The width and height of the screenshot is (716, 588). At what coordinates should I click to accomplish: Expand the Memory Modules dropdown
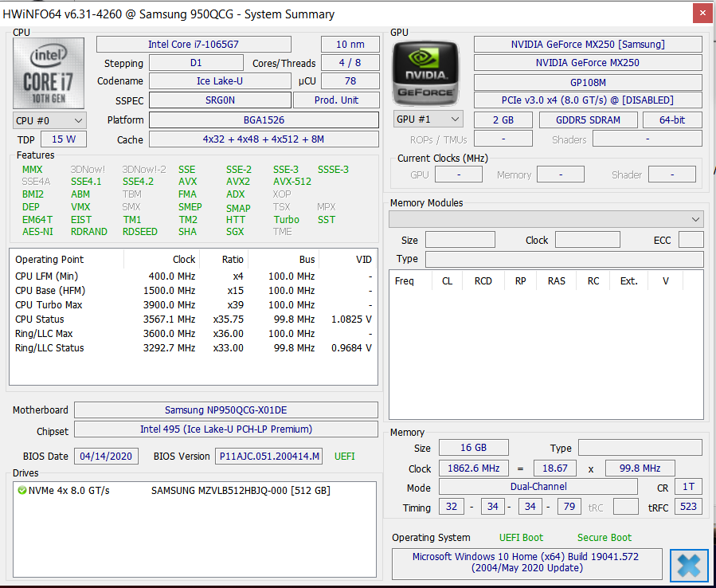tap(546, 219)
